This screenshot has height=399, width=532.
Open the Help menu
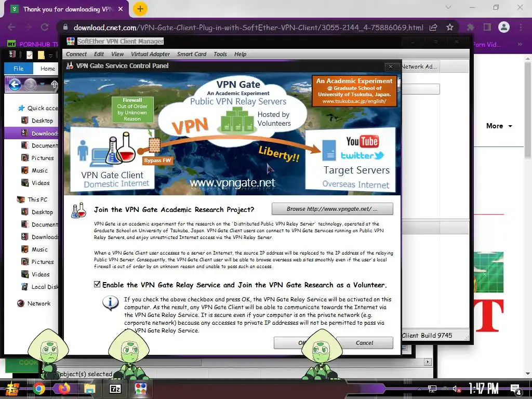[x=240, y=54]
